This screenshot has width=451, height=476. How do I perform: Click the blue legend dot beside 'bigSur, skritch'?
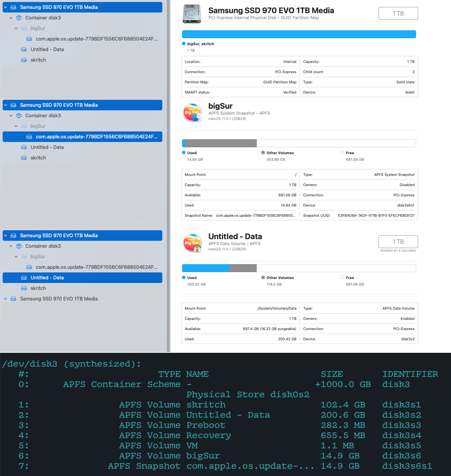coord(184,43)
